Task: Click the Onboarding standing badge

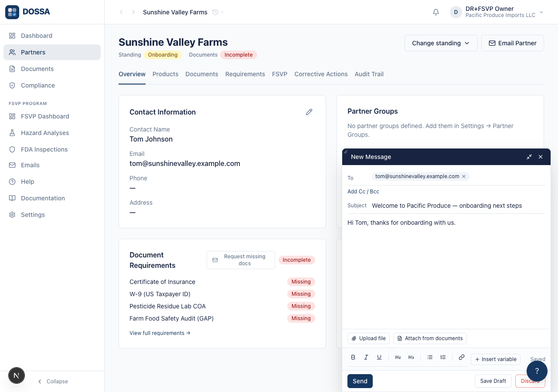Action: [163, 55]
